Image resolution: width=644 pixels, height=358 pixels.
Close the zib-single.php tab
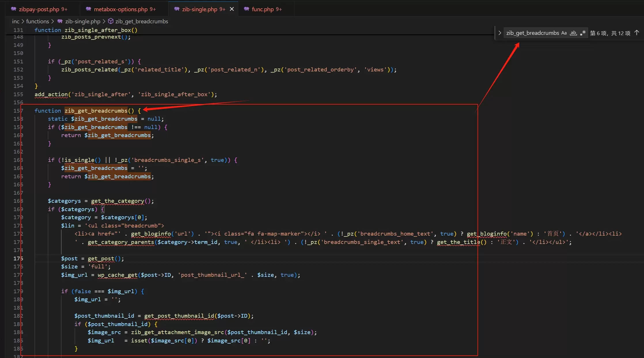tap(232, 9)
